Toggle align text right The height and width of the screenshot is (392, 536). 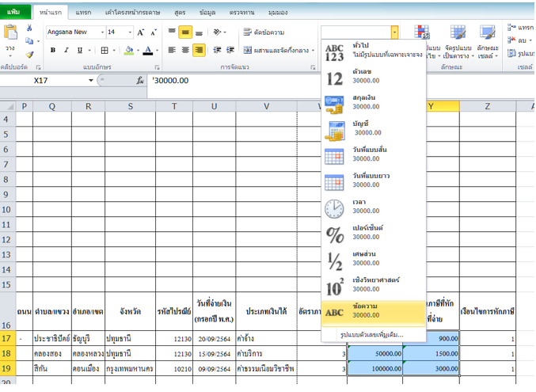(199, 50)
